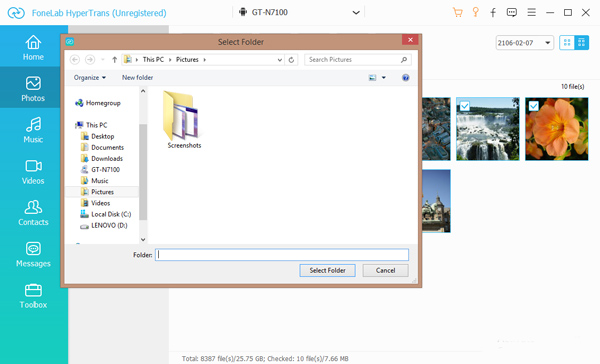Click navigation pane scroll down arrow
This screenshot has height=364, width=600.
coord(143,240)
